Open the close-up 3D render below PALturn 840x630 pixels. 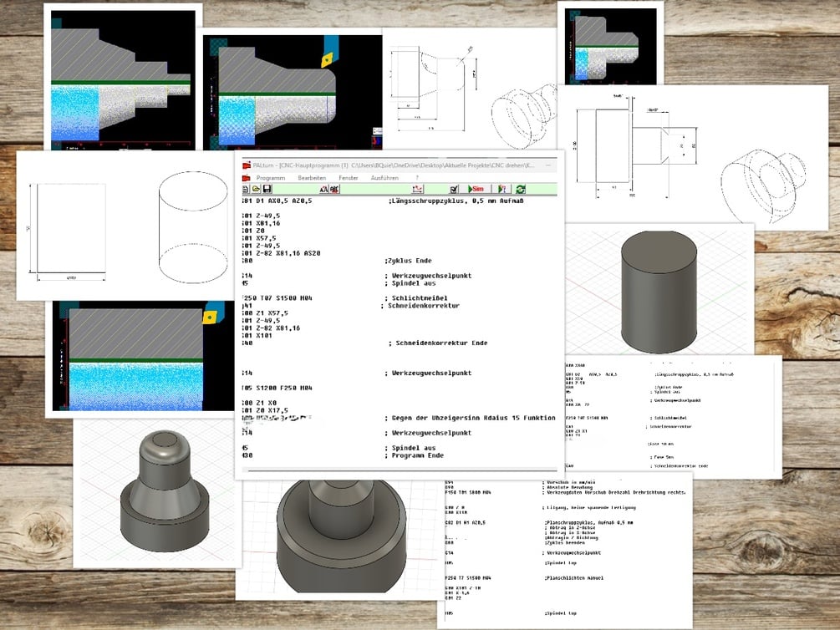339,538
